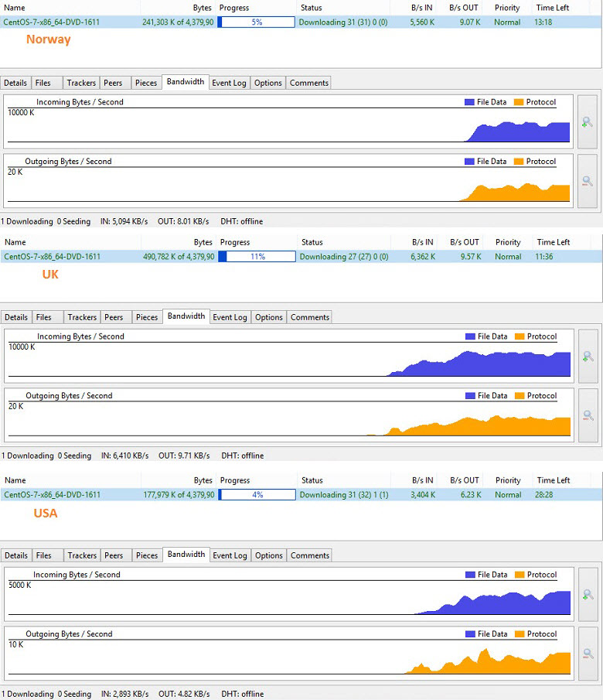Select the CentOS-7-x86_64-DVD-1611 name in the USA row
This screenshot has height=700, width=603.
(53, 495)
